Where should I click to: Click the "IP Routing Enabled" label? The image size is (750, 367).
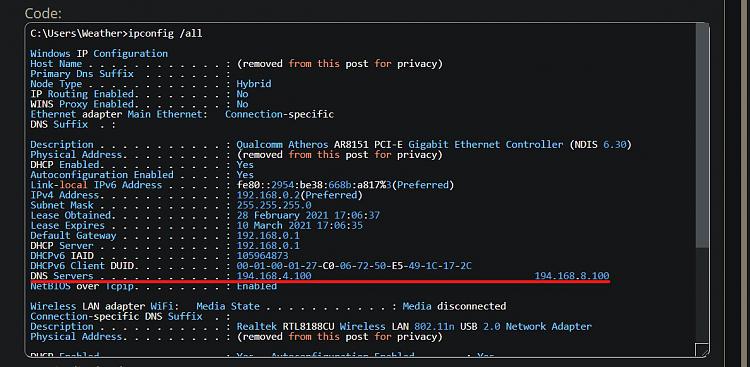pyautogui.click(x=82, y=94)
